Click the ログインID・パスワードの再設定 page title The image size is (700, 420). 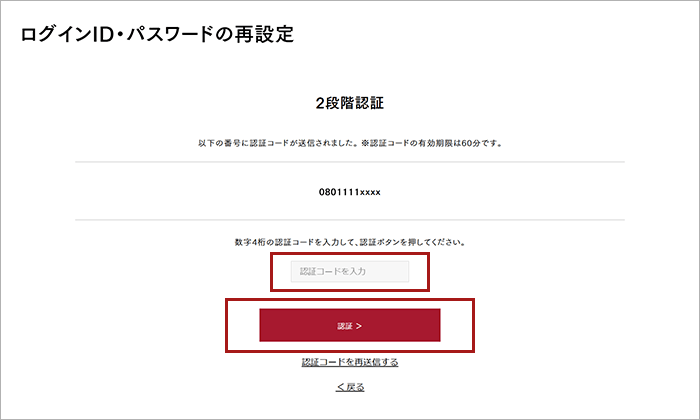pos(157,34)
